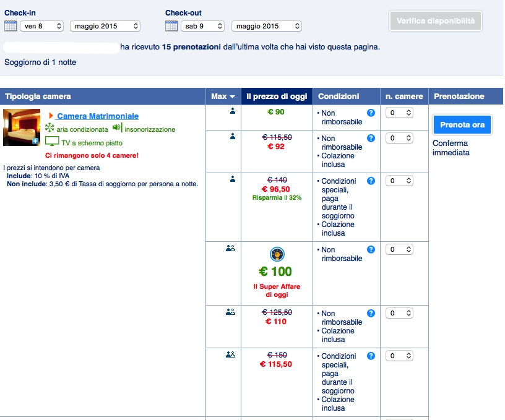Open the 'Camera Matrimoniale' room link

(98, 116)
